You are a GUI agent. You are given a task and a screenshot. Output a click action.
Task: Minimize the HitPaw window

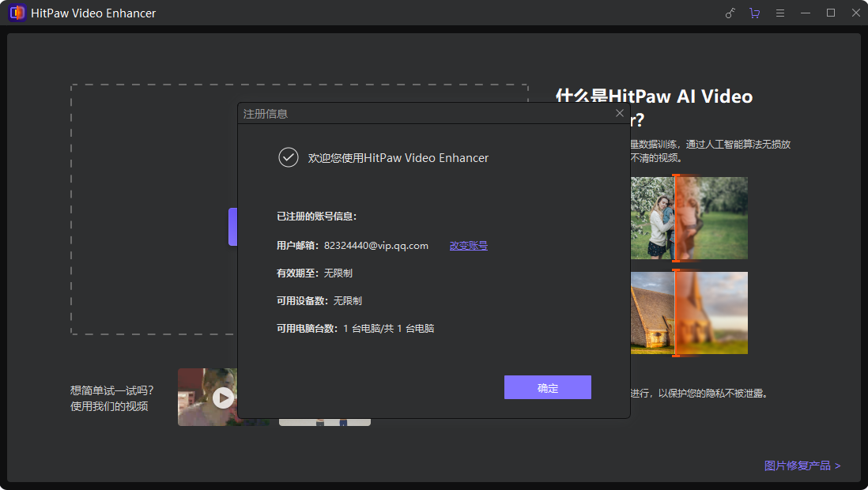point(806,13)
